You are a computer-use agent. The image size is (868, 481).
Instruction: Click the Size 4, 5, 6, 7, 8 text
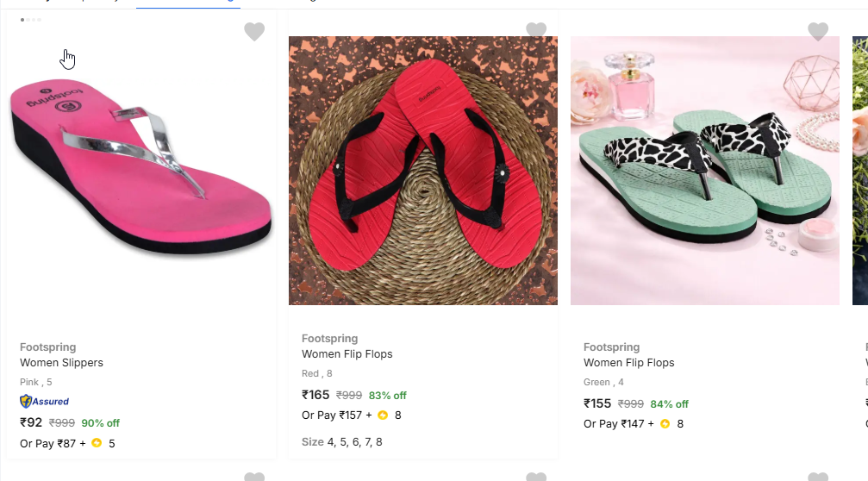click(341, 442)
